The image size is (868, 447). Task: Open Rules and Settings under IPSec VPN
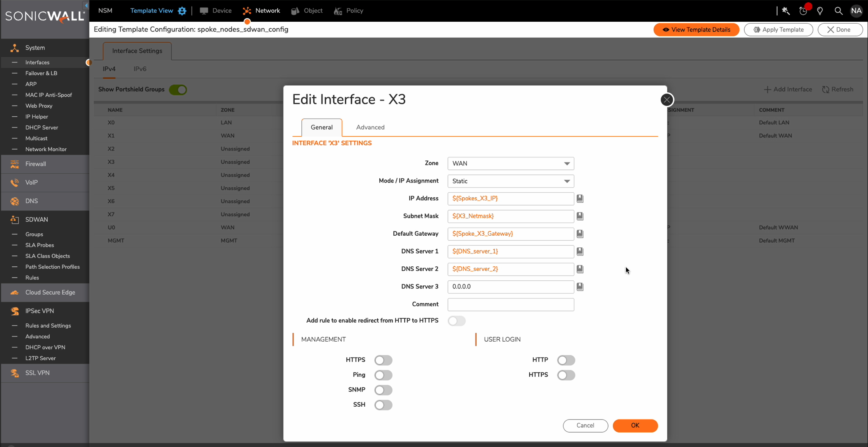pos(48,326)
